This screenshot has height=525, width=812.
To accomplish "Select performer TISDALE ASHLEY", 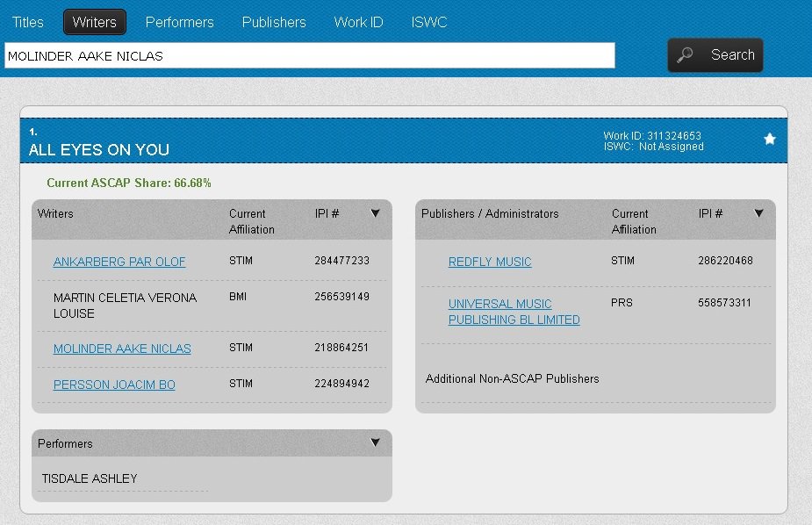I will pyautogui.click(x=89, y=478).
